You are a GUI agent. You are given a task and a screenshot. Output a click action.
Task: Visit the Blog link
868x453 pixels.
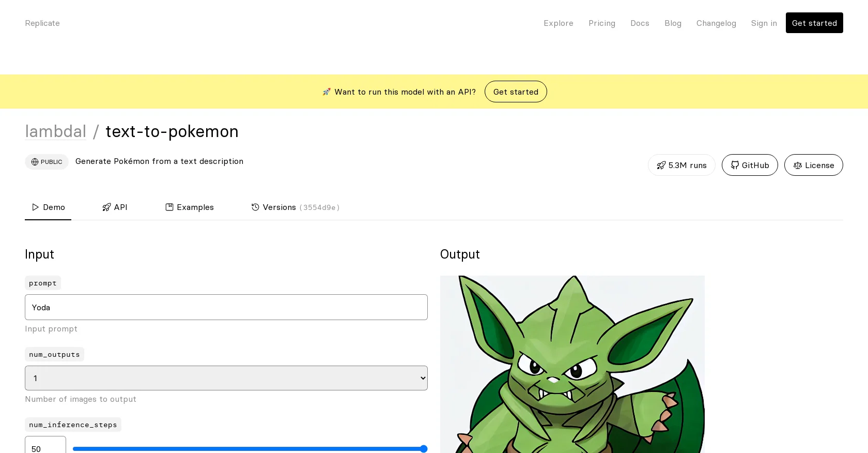(x=673, y=23)
